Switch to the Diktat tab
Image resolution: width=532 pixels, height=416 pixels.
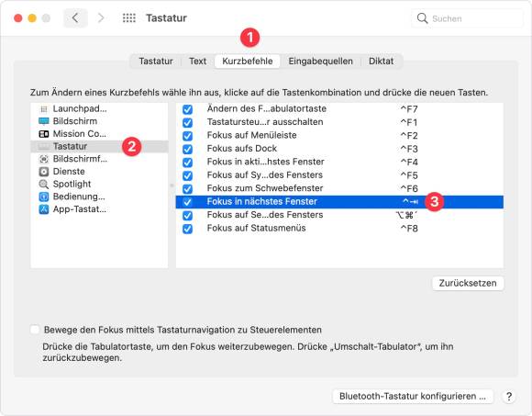point(381,62)
